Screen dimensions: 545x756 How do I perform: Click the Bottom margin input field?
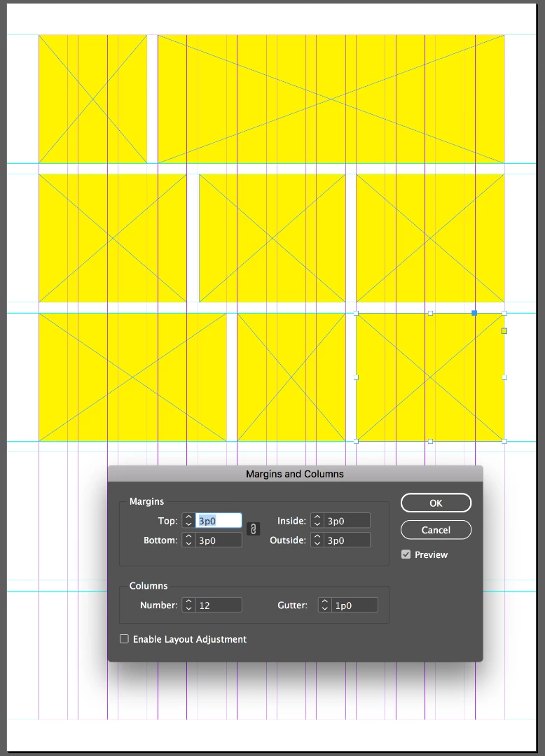pos(219,540)
